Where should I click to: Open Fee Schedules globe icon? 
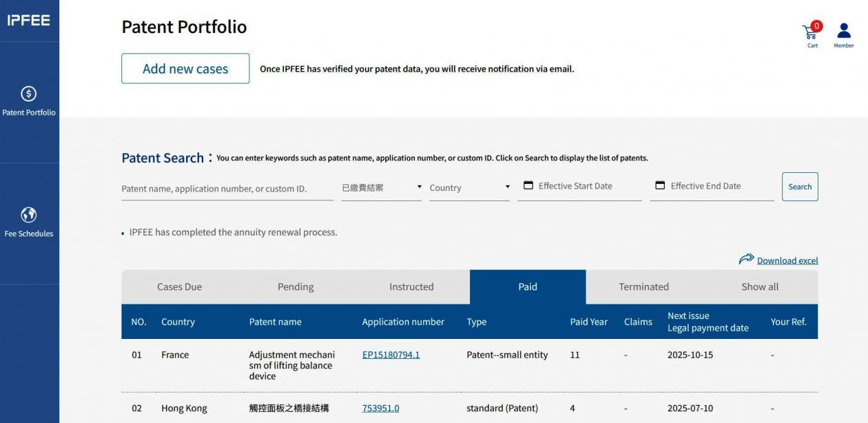pyautogui.click(x=29, y=215)
